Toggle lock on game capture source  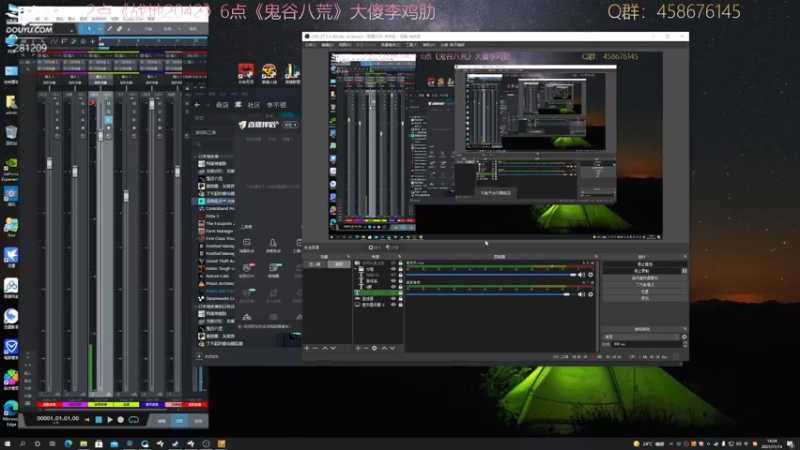(401, 298)
